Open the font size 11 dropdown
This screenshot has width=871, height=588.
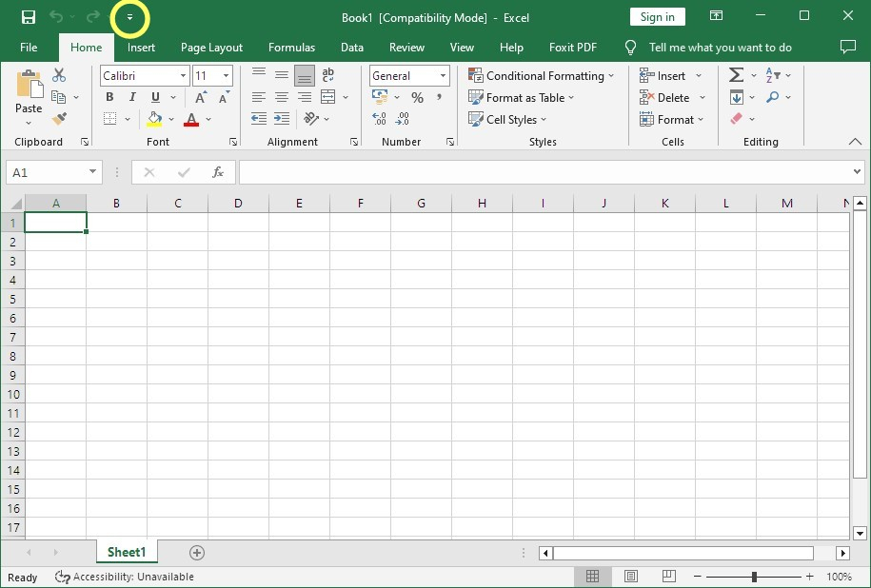(227, 75)
